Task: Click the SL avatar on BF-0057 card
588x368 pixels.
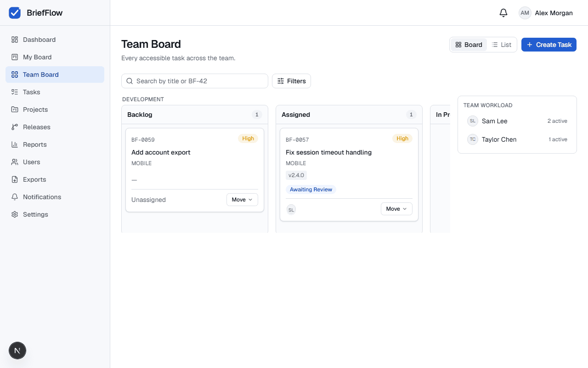Action: coord(291,210)
